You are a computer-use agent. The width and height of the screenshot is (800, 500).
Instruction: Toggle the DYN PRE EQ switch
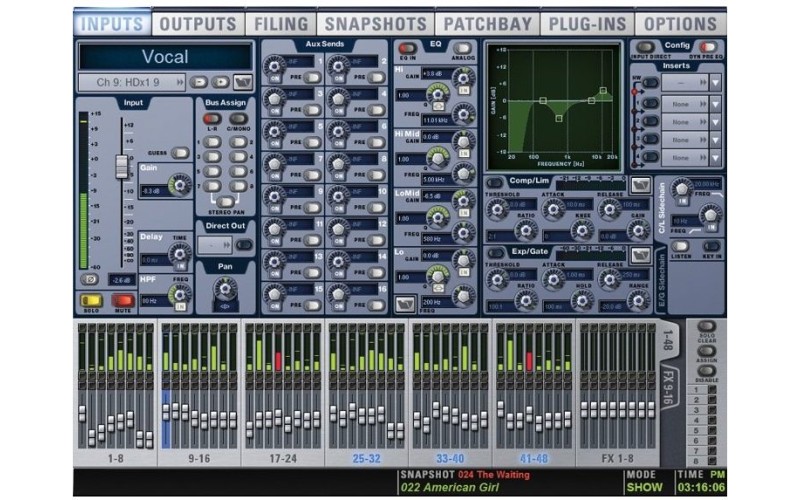click(x=708, y=47)
